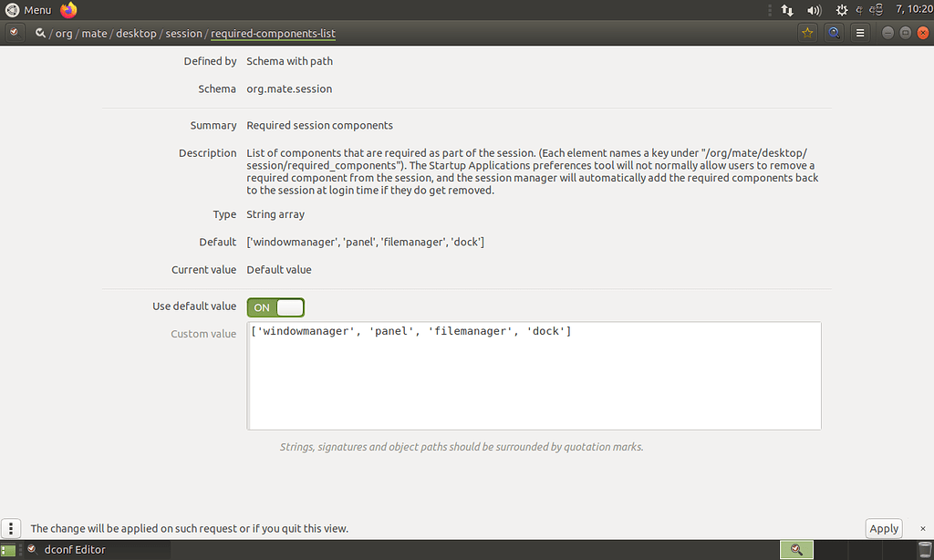Bookmark this key with the star icon
The width and height of the screenshot is (934, 560).
coord(807,33)
